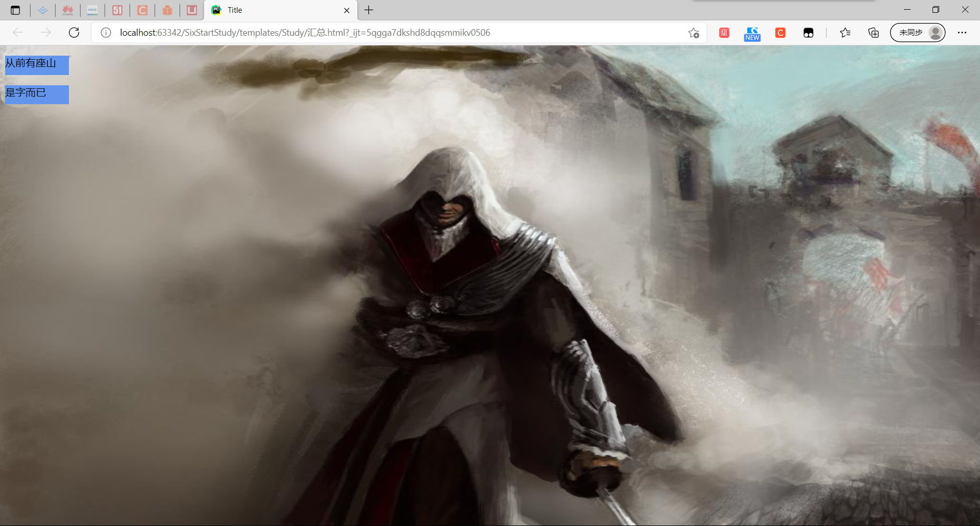Switch to the red U pinned tab
The image size is (980, 526).
[x=192, y=10]
